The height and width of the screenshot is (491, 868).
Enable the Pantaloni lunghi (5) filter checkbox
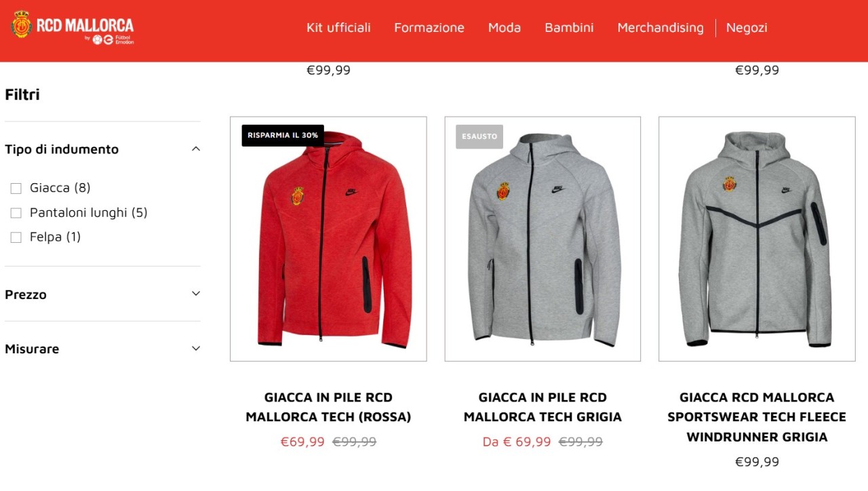pyautogui.click(x=16, y=213)
